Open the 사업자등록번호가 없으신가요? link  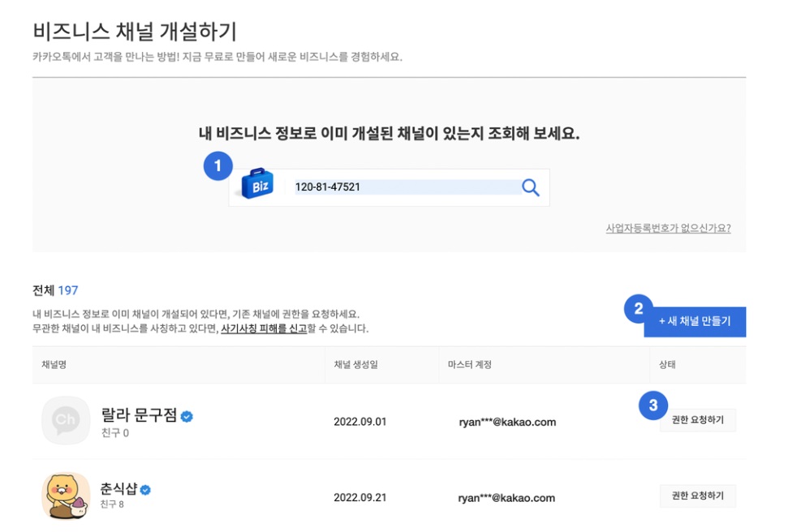668,228
